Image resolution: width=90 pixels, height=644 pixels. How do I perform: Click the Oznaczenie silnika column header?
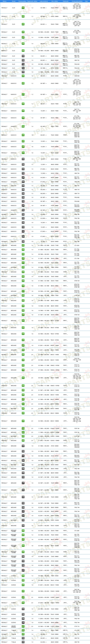tap(77, 1)
